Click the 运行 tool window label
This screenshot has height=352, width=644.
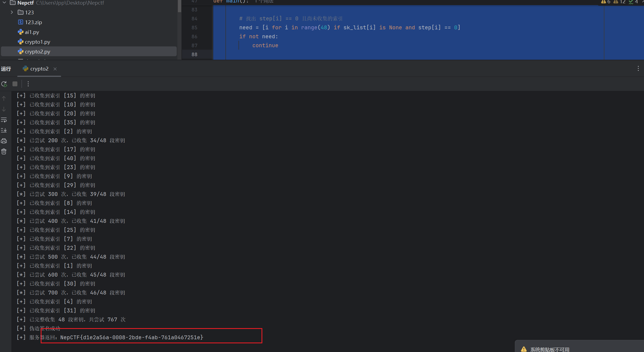(6, 69)
